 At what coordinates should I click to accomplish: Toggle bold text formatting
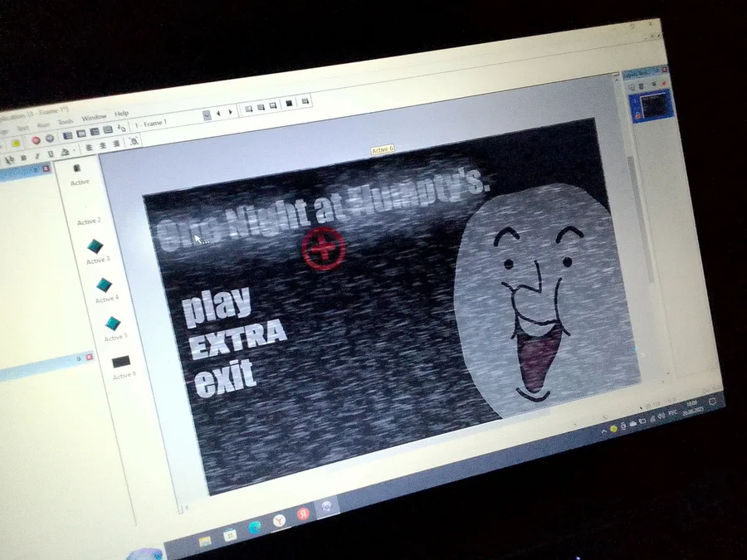pyautogui.click(x=23, y=157)
